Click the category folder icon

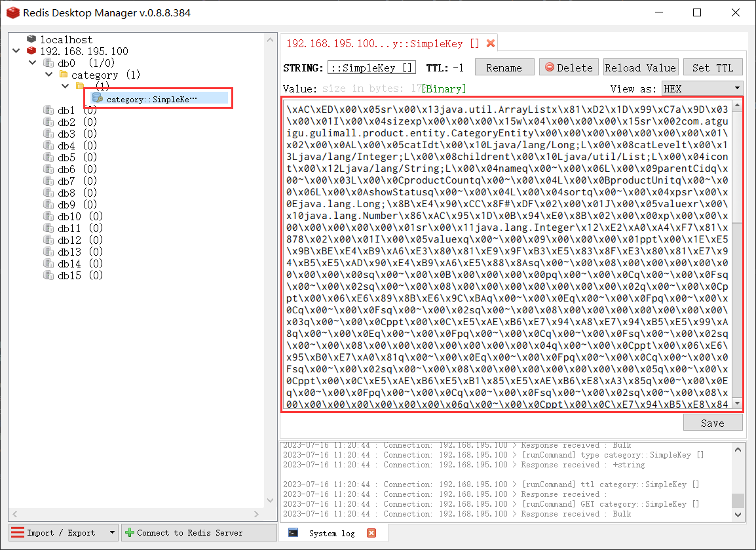tap(64, 75)
